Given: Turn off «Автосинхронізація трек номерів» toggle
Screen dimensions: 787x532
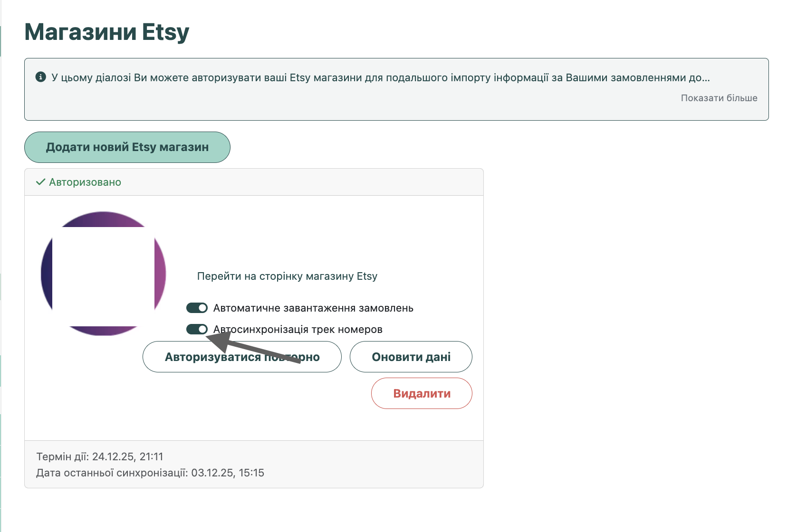Looking at the screenshot, I should (196, 329).
